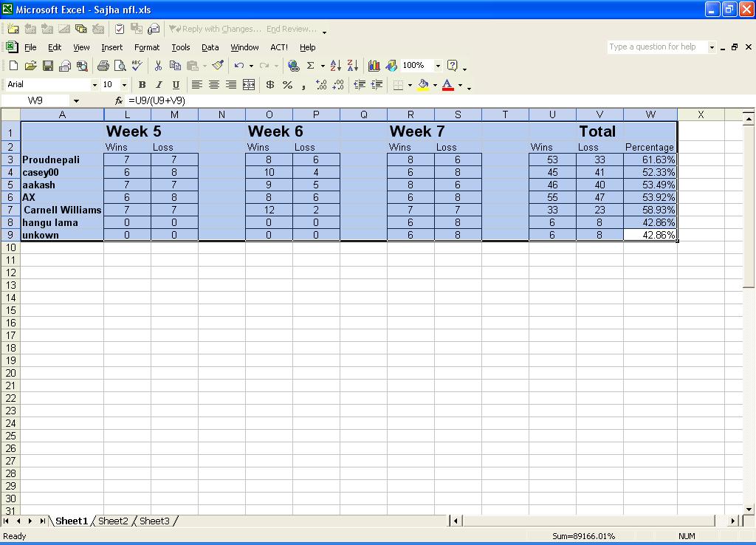This screenshot has width=756, height=545.
Task: Open the Format menu
Action: 146,47
